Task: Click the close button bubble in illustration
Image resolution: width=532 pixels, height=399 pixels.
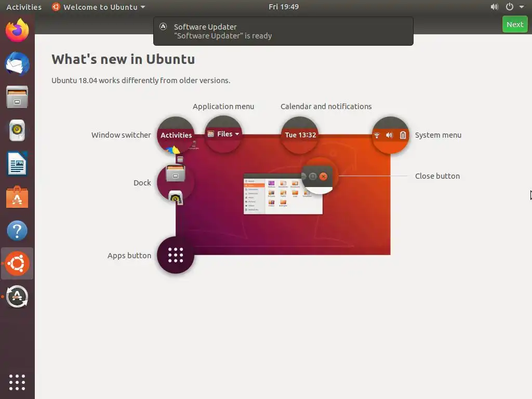Action: point(319,176)
